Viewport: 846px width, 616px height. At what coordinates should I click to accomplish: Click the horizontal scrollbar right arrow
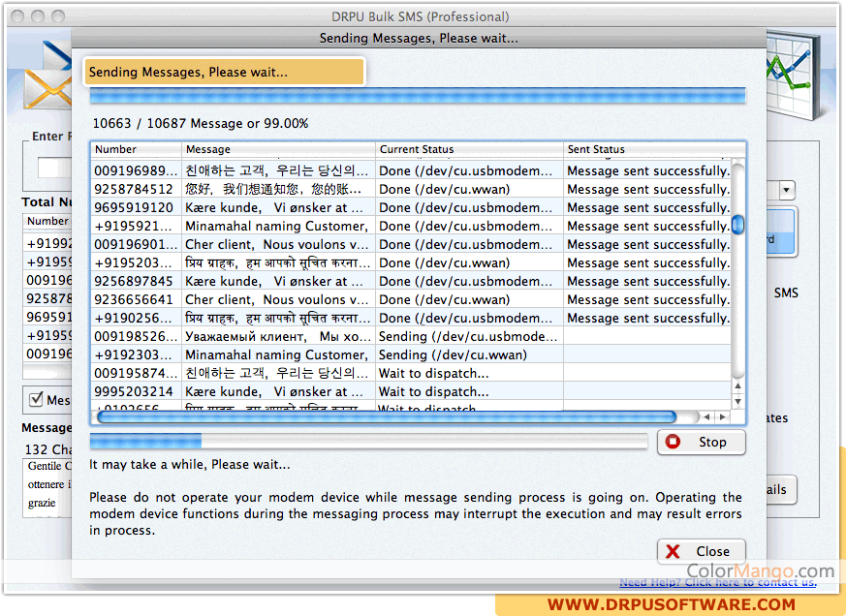(x=723, y=416)
